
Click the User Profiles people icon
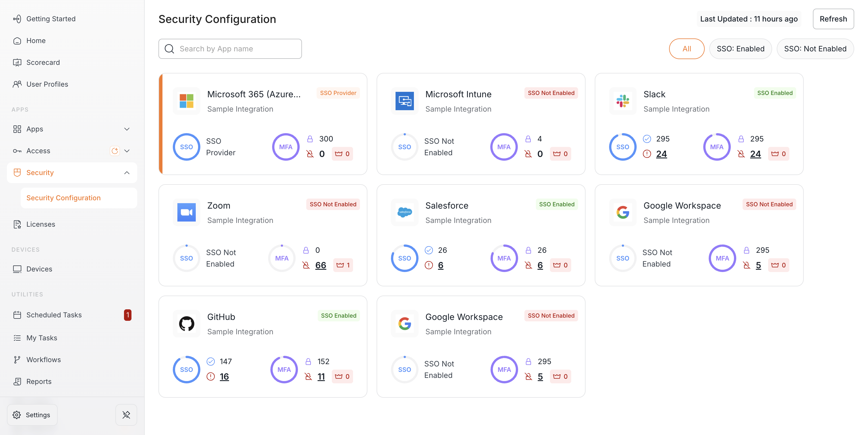pyautogui.click(x=17, y=84)
